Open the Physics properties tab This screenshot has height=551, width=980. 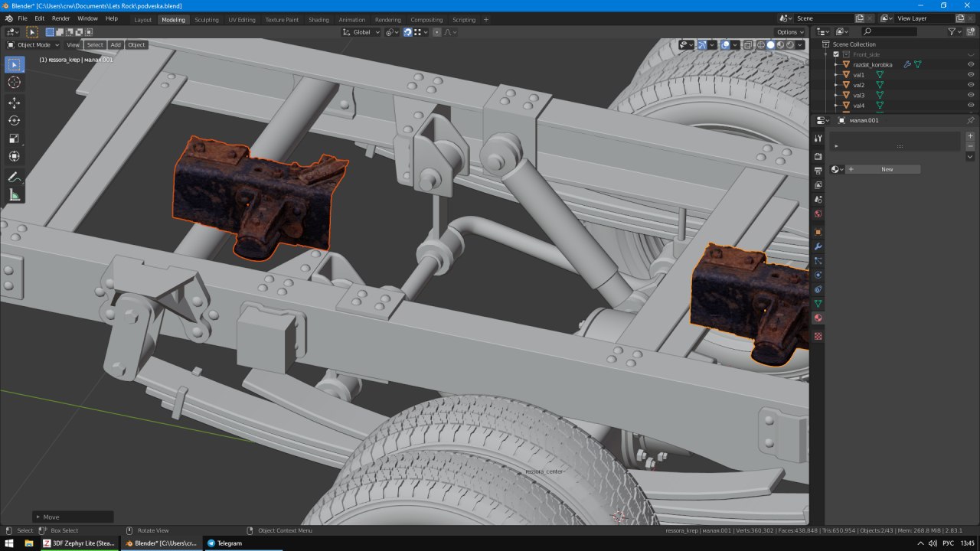(818, 275)
